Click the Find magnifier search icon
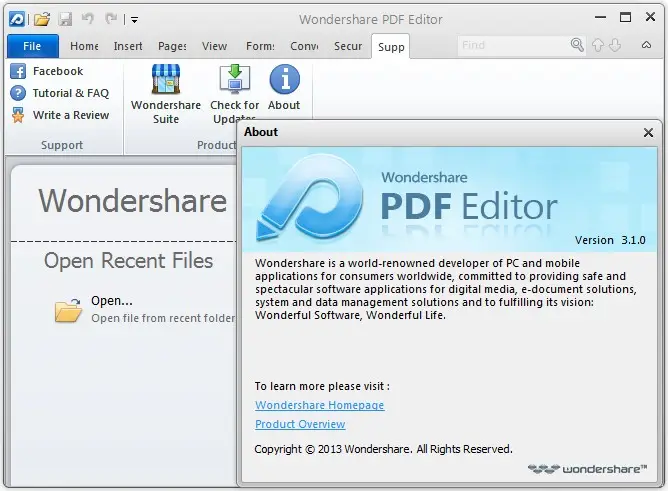This screenshot has width=668, height=491. tap(577, 45)
